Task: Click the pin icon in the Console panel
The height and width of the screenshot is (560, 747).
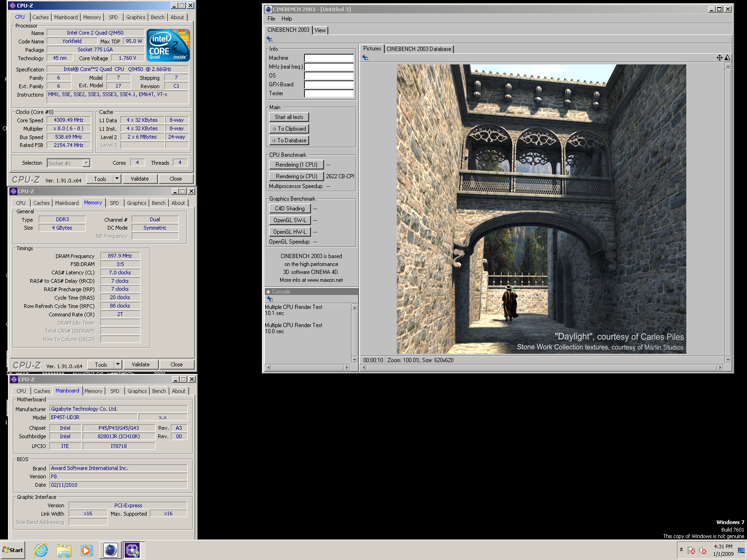Action: [x=269, y=299]
